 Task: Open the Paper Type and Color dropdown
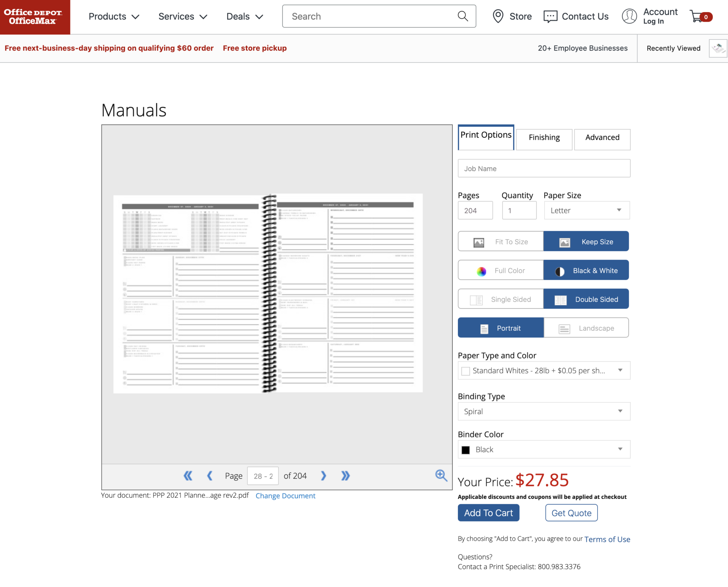[544, 370]
